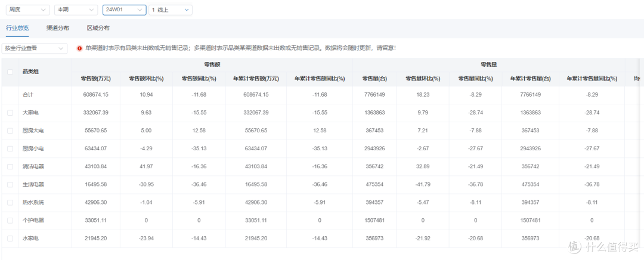Click the 零售量(台) column header

pos(374,79)
